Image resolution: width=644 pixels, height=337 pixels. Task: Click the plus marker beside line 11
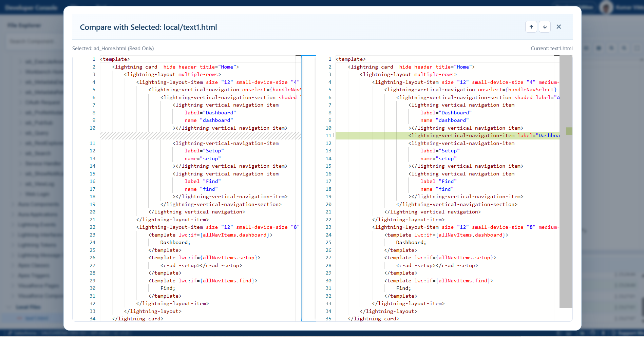(334, 135)
